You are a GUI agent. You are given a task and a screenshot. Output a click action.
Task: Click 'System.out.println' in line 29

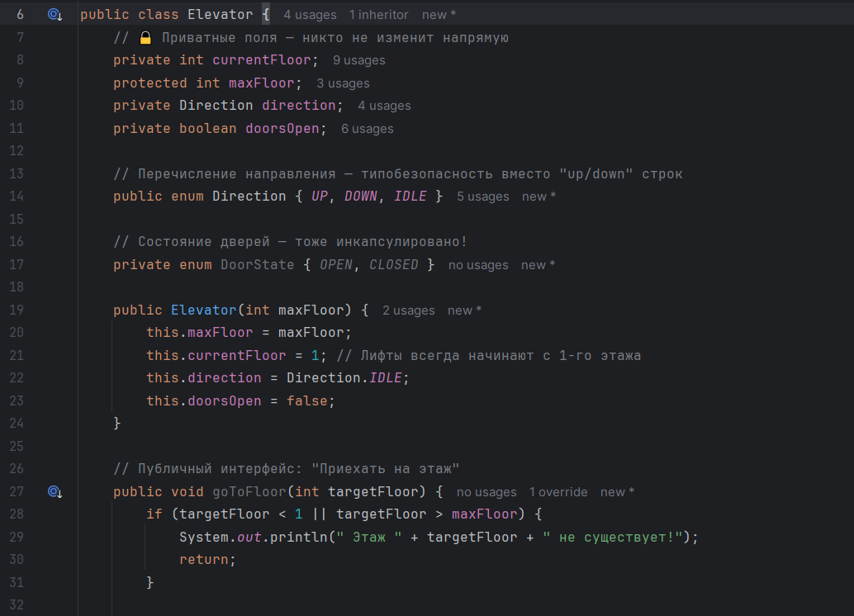pos(254,537)
